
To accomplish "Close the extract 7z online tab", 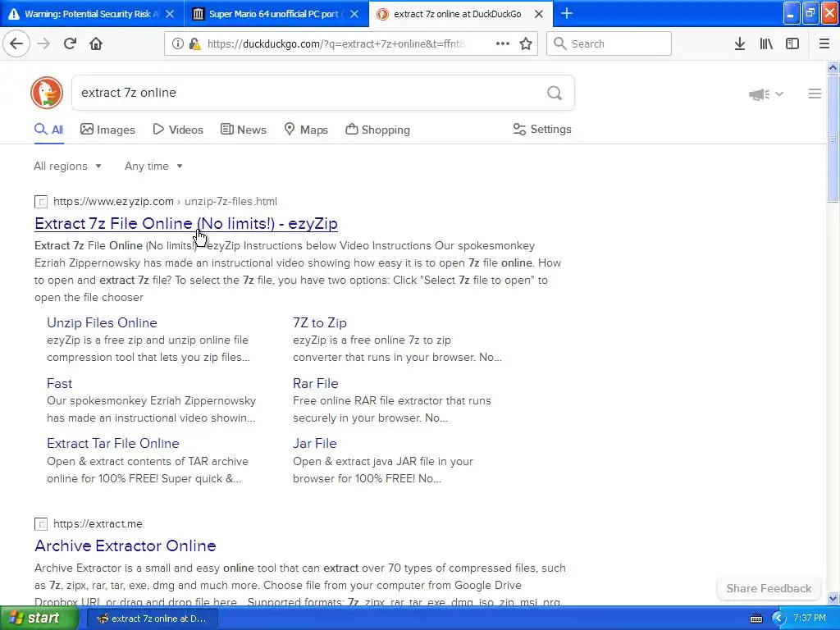I will coord(539,14).
